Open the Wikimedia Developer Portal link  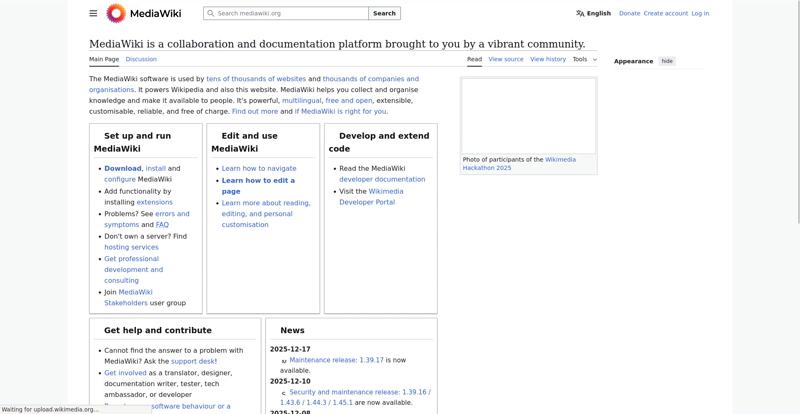(366, 196)
